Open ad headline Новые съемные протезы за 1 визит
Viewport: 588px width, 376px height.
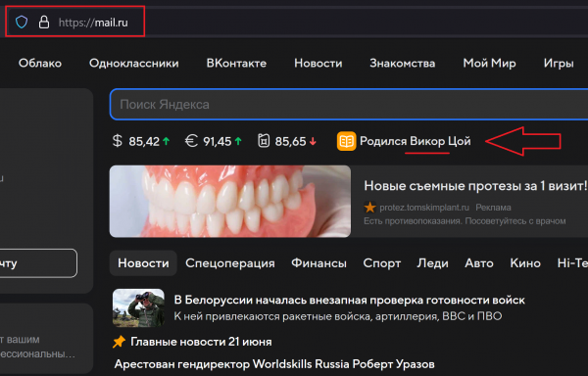click(x=475, y=186)
